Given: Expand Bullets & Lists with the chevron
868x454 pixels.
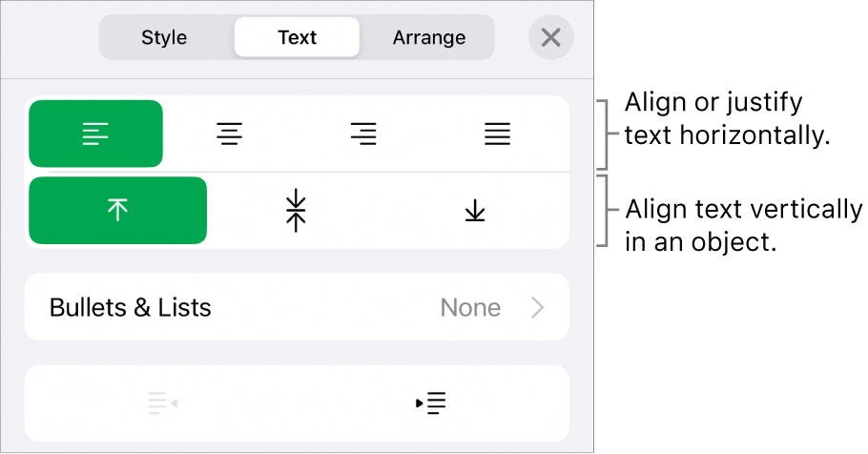Looking at the screenshot, I should pos(538,308).
